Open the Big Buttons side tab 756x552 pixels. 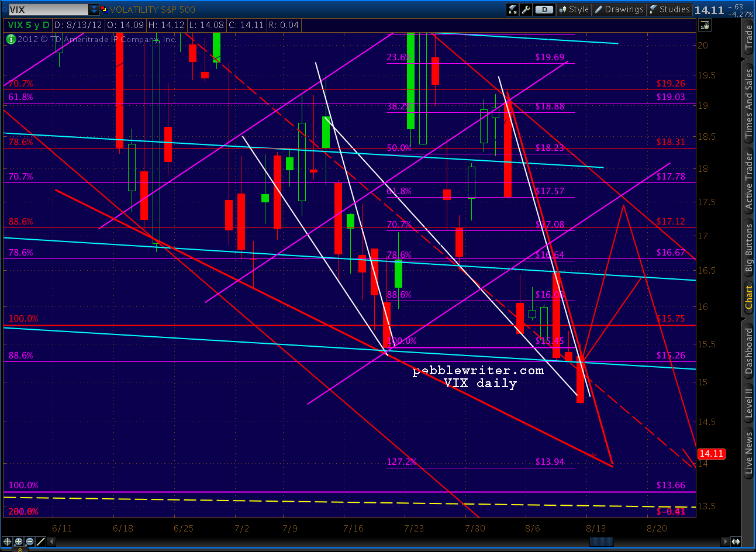(749, 249)
